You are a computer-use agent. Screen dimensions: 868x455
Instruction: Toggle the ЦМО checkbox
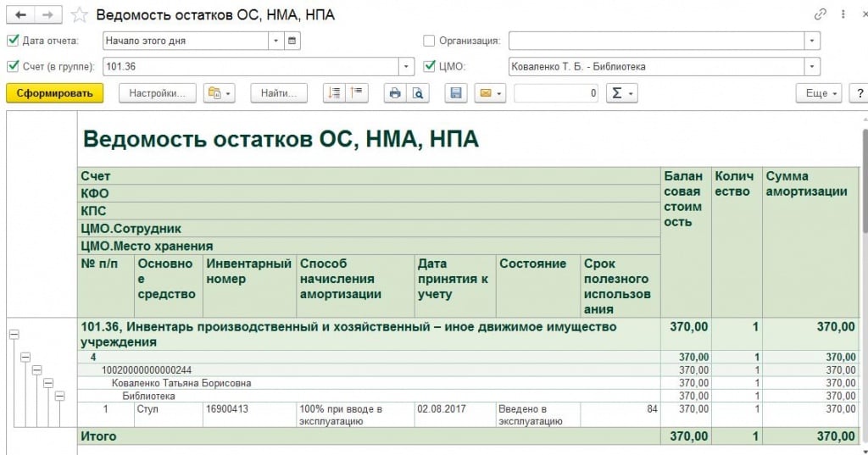[x=429, y=66]
